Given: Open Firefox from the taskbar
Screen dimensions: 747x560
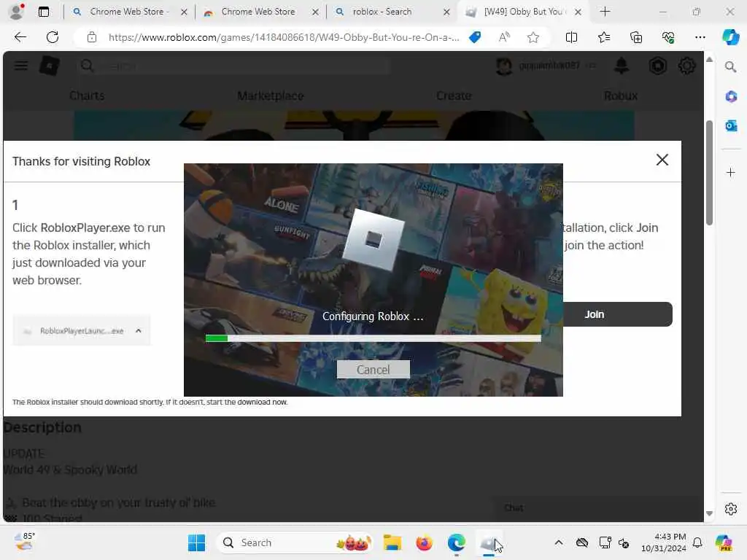Looking at the screenshot, I should point(424,542).
